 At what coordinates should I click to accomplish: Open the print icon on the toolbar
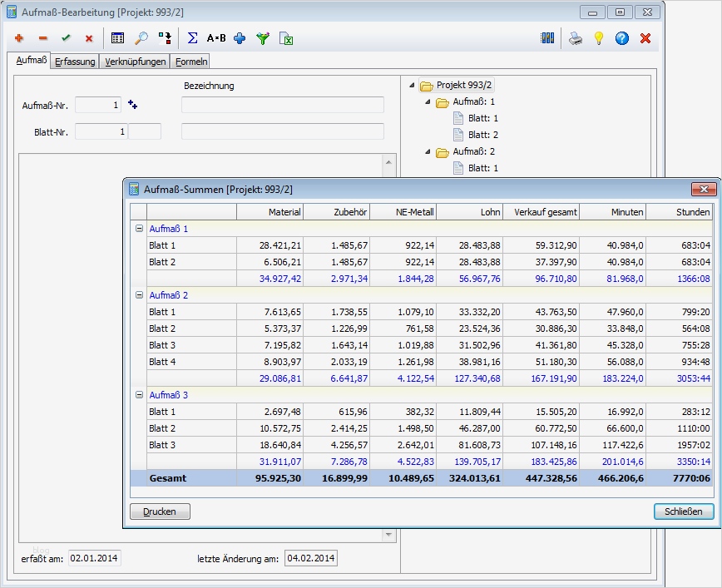pyautogui.click(x=574, y=37)
